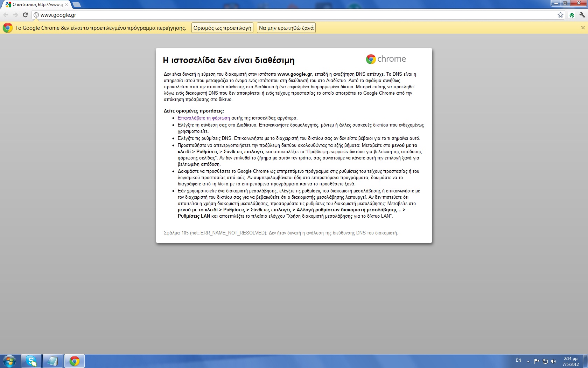Click 'Επαναλάβετε τη φόρτωση' link
The width and height of the screenshot is (588, 368).
204,118
